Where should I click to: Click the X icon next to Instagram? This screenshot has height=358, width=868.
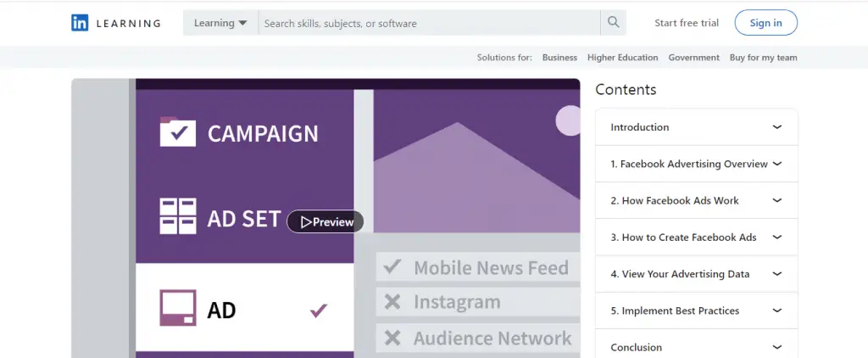click(x=392, y=302)
